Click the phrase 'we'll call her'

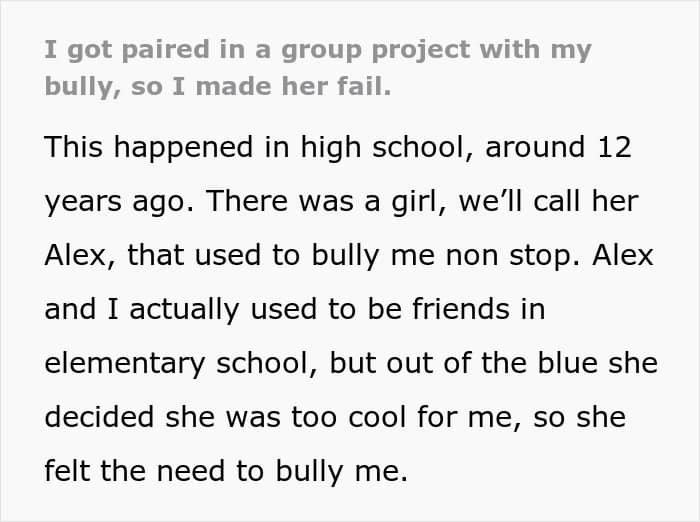[x=548, y=201]
